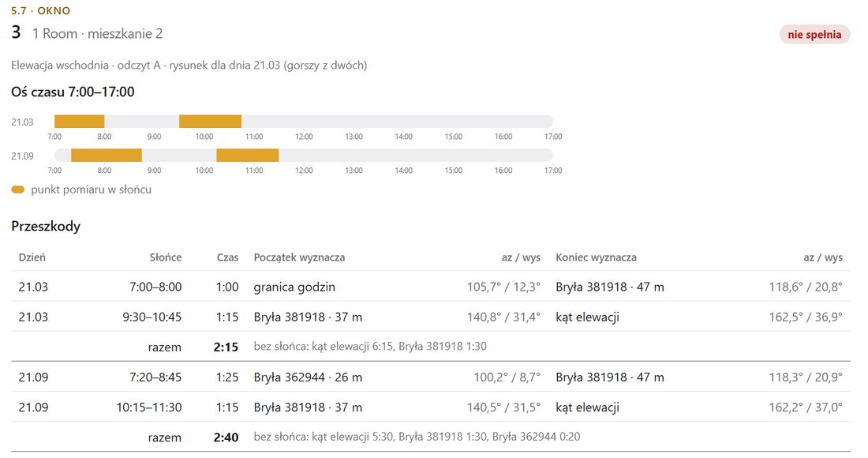Click the "granica godzin" cell
868x458 pixels.
(x=294, y=287)
